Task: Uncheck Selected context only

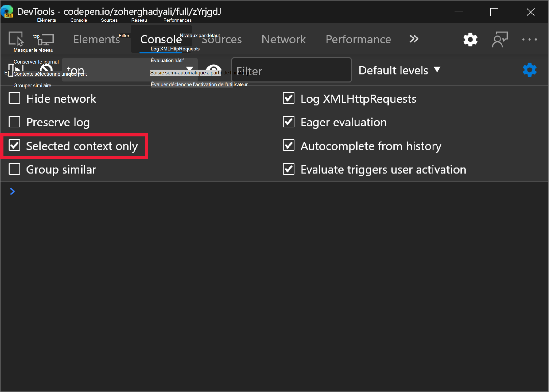Action: tap(14, 146)
